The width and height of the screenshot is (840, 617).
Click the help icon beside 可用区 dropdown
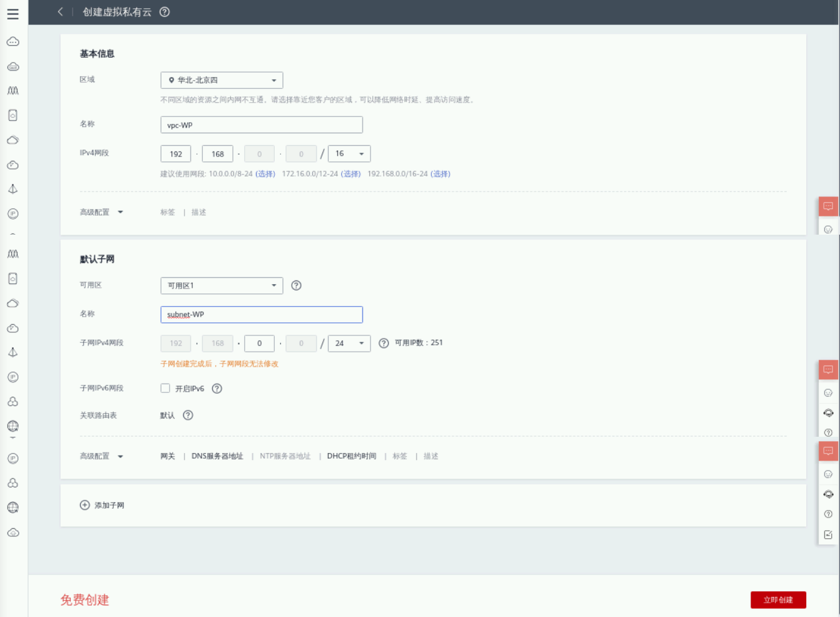[297, 285]
